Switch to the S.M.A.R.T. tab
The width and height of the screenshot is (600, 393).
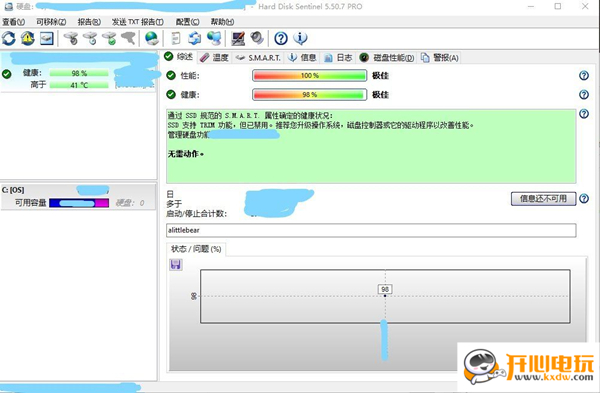point(258,58)
